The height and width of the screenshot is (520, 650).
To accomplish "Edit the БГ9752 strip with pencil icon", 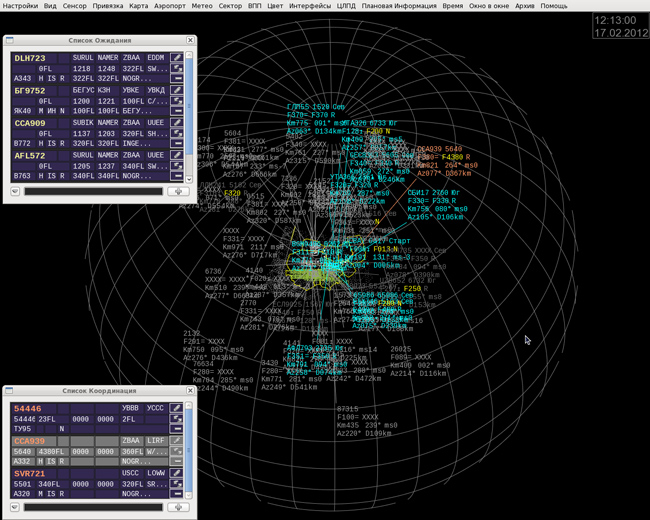I will tap(177, 90).
